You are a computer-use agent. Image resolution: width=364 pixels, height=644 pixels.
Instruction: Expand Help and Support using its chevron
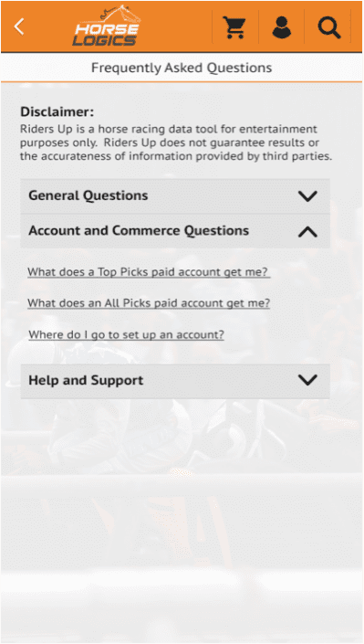point(307,380)
